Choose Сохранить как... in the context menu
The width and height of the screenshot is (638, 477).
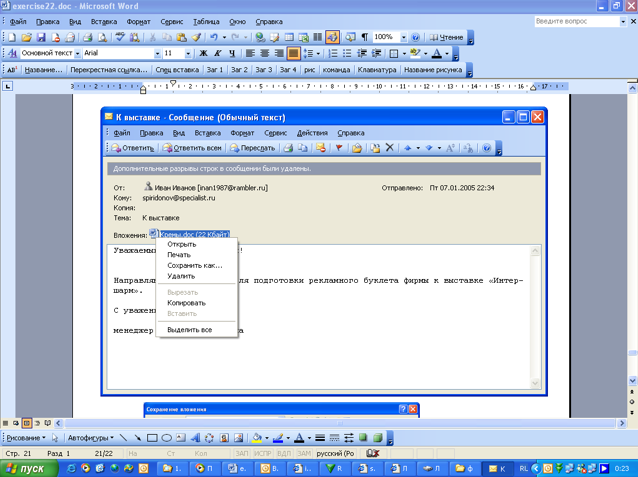point(197,265)
